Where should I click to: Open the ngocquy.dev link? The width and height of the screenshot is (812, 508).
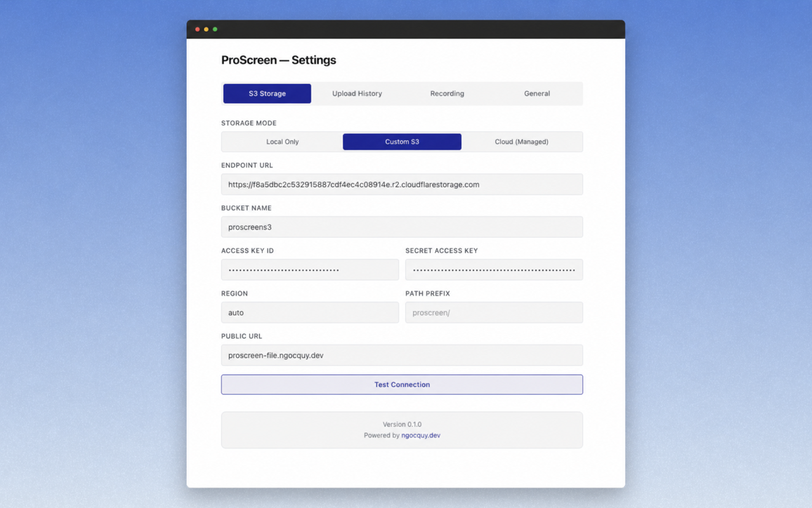tap(421, 436)
